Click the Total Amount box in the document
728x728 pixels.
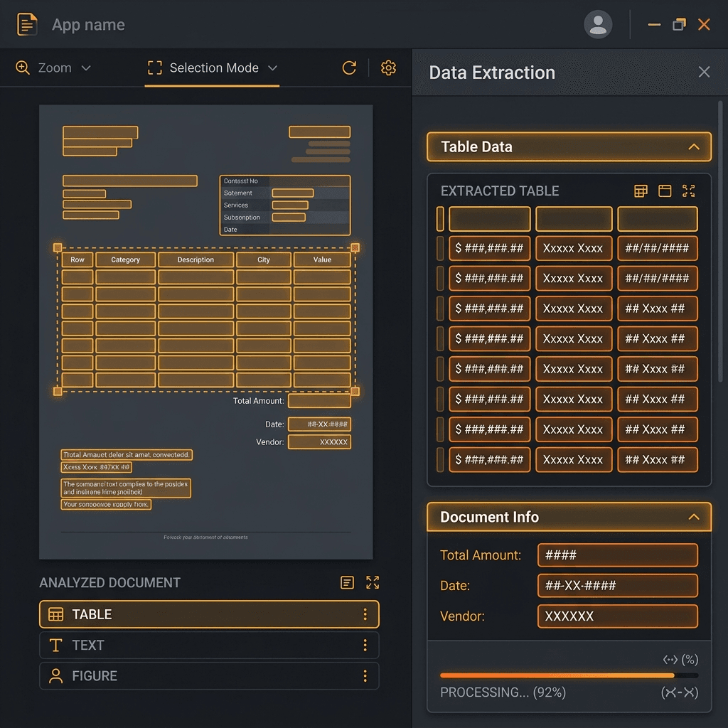coord(319,401)
